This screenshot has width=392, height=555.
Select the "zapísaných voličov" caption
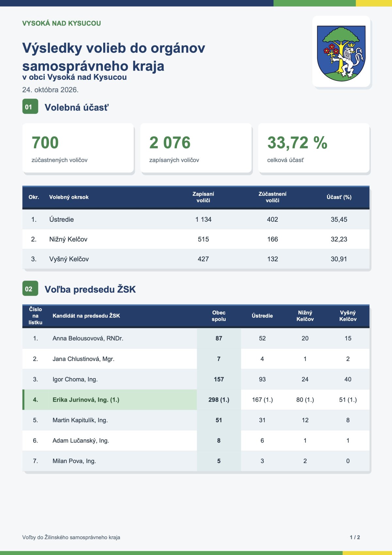click(x=174, y=160)
